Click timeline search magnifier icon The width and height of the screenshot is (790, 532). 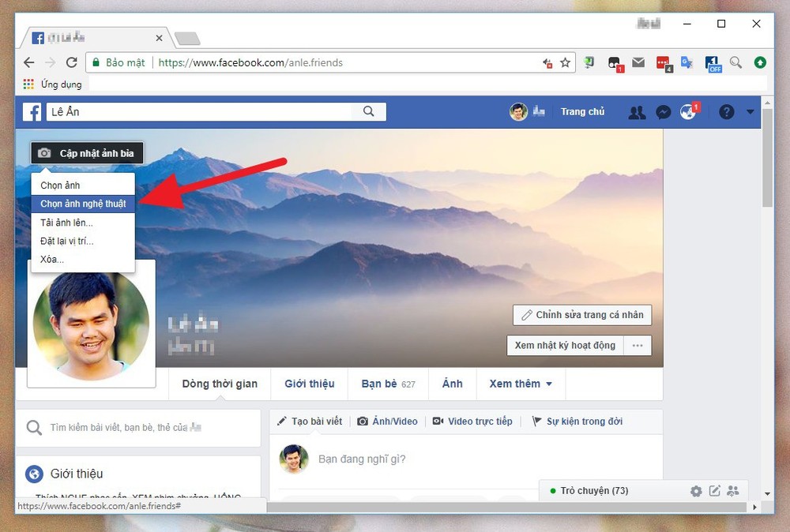click(x=34, y=428)
